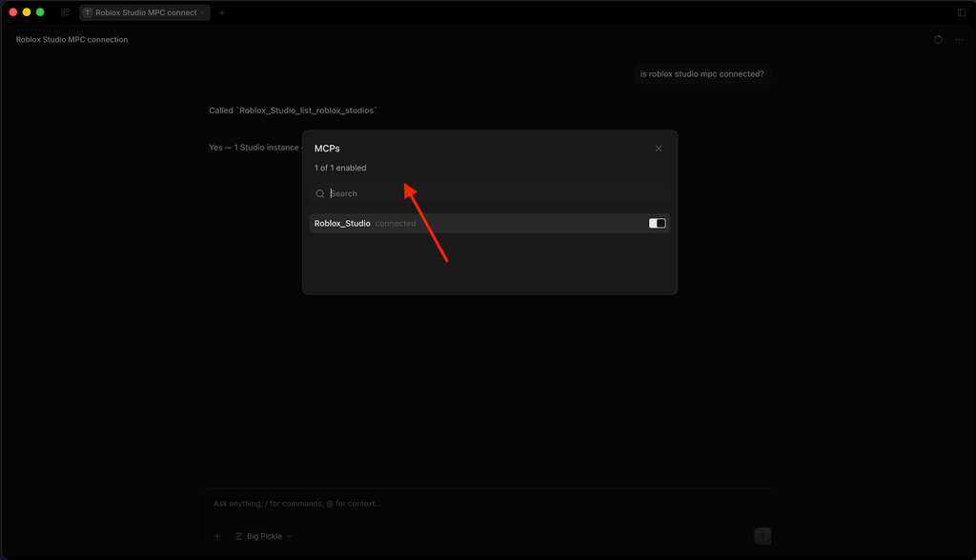Close the Roblox Studio MPC connect tab
Viewport: 976px width, 560px height.
click(x=202, y=12)
